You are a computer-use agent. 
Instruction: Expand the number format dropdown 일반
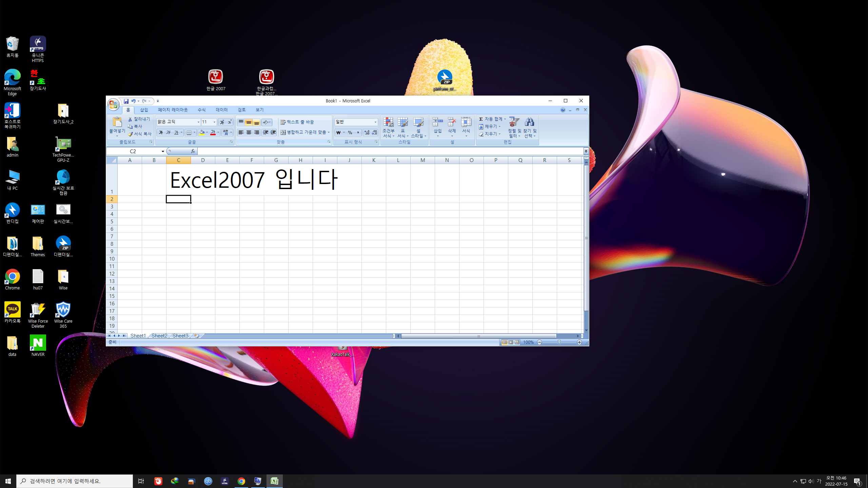[x=375, y=122]
